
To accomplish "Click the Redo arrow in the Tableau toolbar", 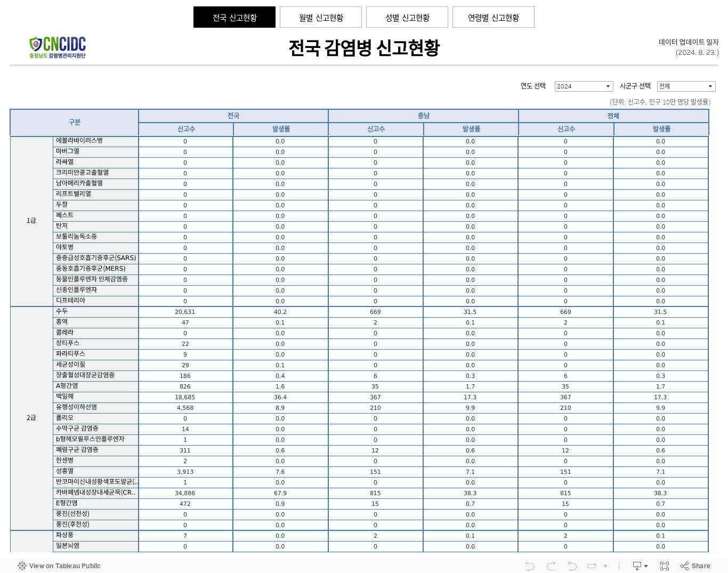I will click(551, 566).
